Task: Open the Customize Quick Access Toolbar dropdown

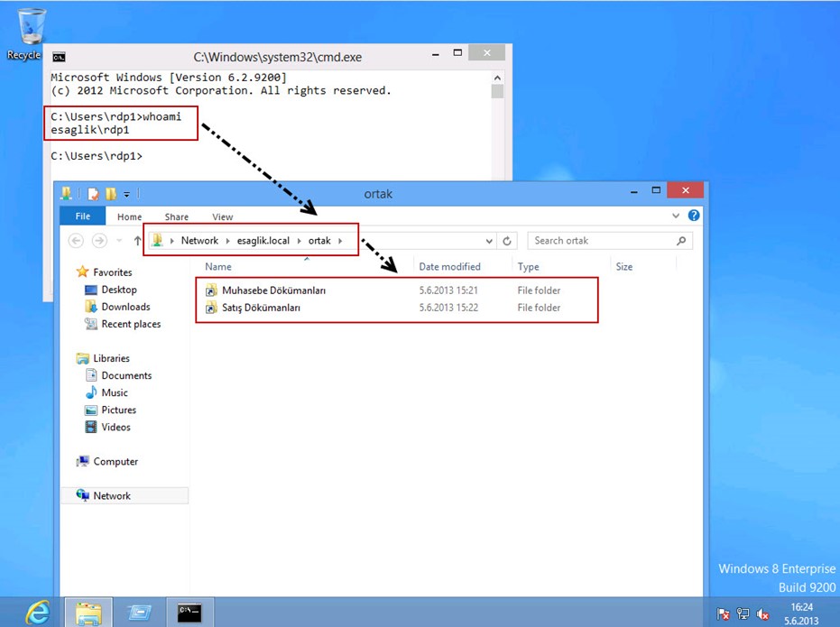Action: (x=127, y=194)
